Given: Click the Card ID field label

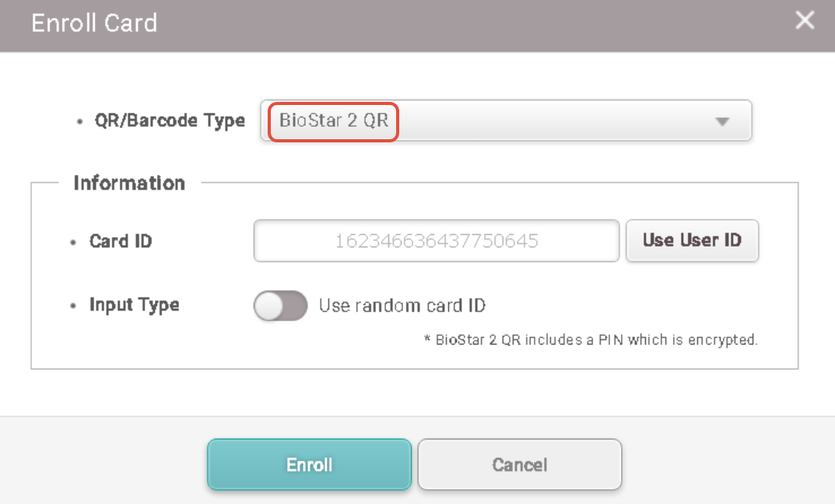Looking at the screenshot, I should point(121,241).
